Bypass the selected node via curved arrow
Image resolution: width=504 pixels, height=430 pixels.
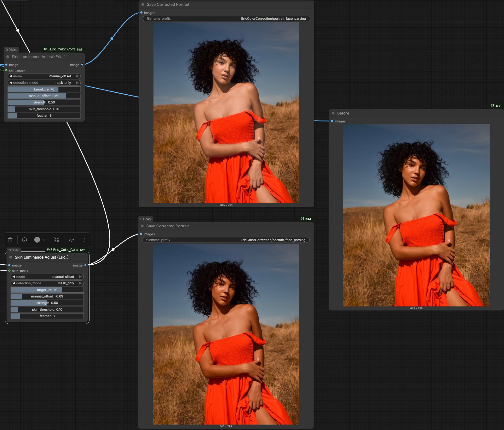click(x=71, y=240)
